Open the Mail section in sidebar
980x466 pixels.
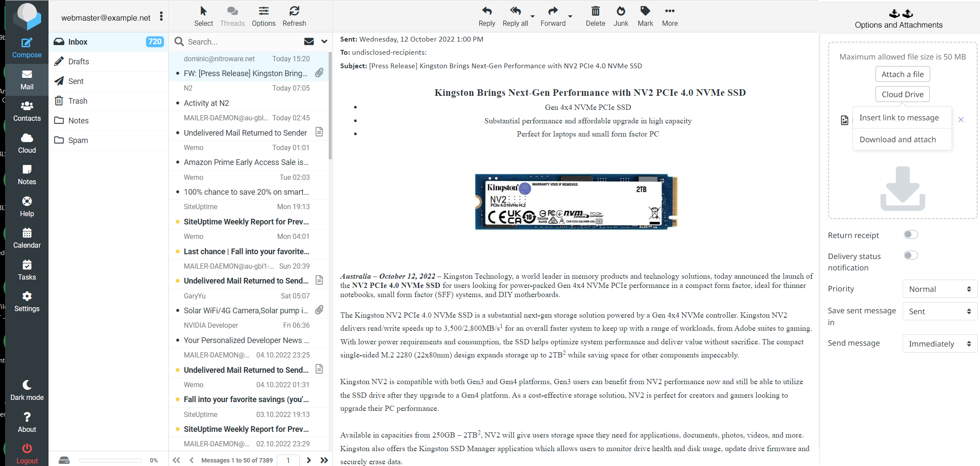pyautogui.click(x=27, y=80)
